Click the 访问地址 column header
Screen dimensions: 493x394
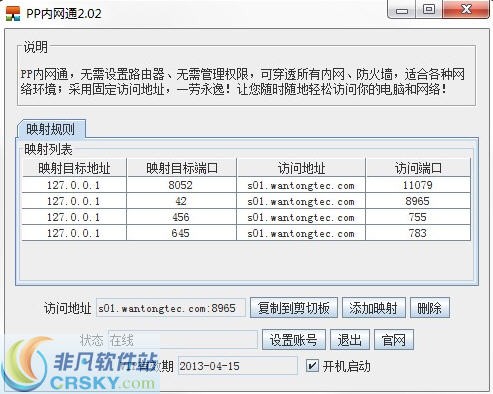click(x=301, y=168)
